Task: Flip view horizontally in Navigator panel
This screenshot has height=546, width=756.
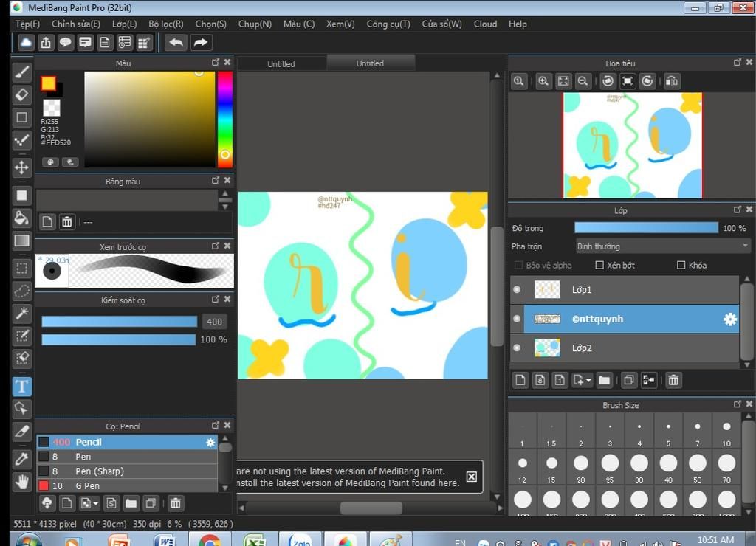Action: coord(672,81)
